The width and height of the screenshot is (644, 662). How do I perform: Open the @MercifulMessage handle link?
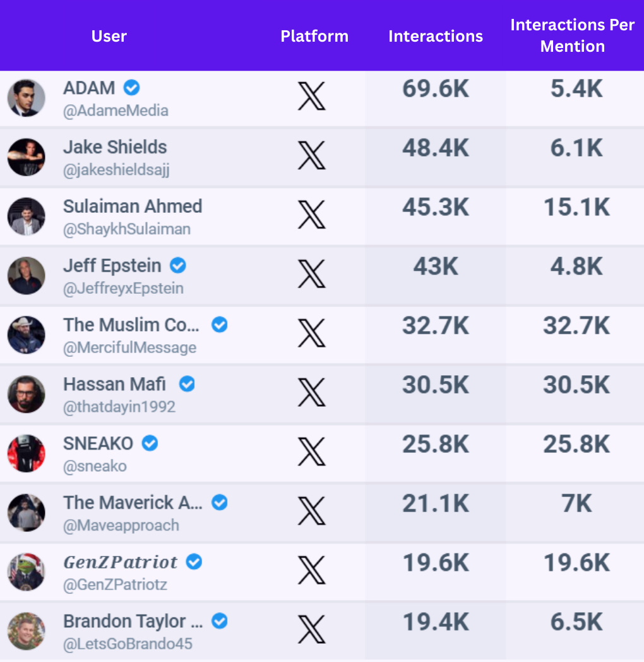tap(129, 347)
